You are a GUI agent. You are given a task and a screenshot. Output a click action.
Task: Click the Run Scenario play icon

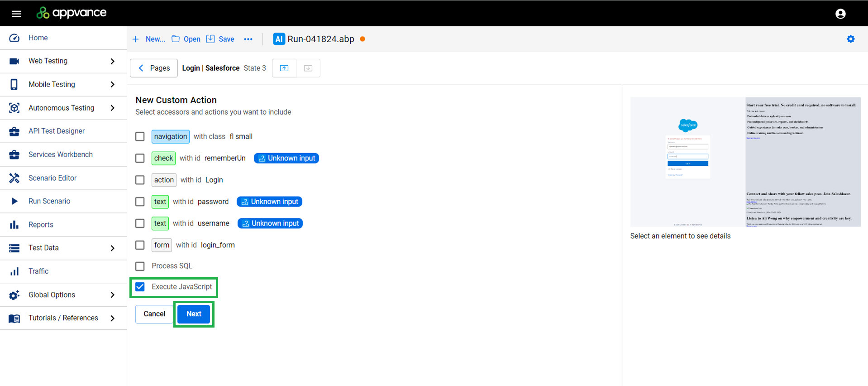tap(14, 201)
